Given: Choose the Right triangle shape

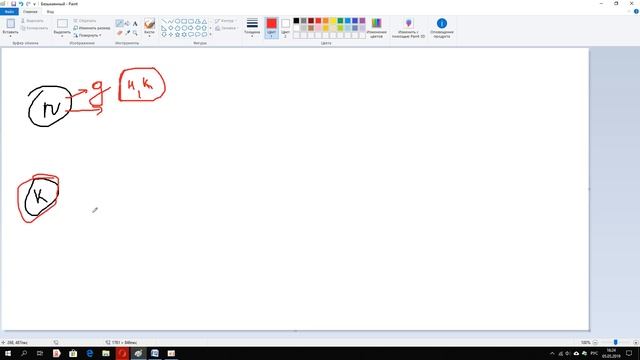Looking at the screenshot, I should click(x=164, y=28).
